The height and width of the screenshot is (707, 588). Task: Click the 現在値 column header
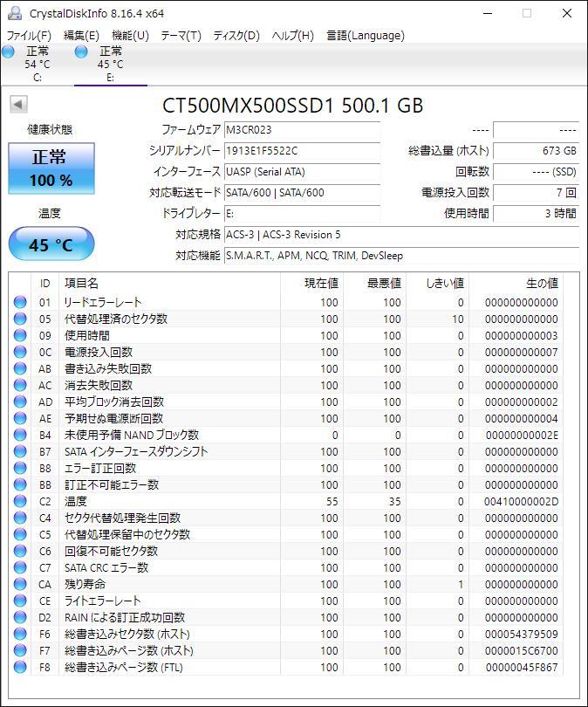[311, 283]
